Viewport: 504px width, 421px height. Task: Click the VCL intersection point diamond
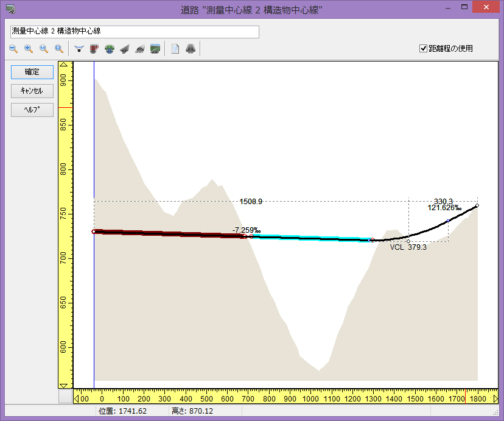coord(408,241)
